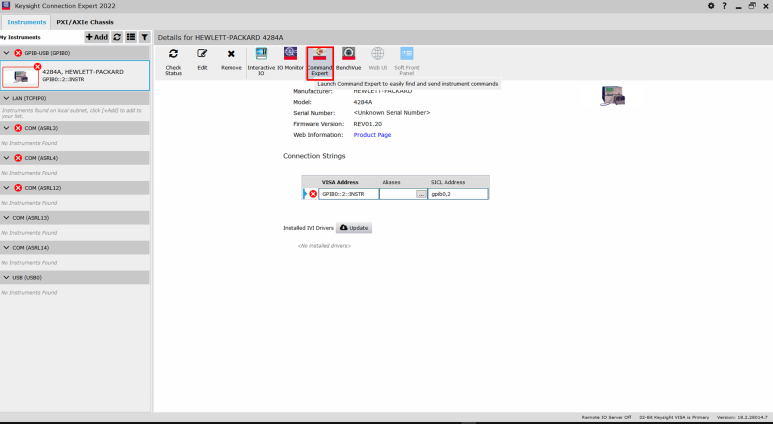773x424 pixels.
Task: Click the Unknown Serial Number value
Action: [x=392, y=113]
